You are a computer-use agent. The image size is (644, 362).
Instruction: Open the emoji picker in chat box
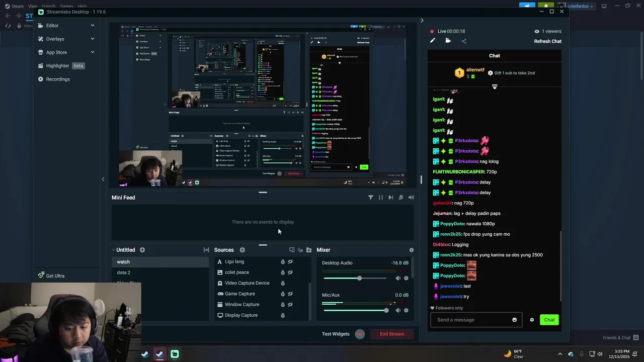coord(514,320)
